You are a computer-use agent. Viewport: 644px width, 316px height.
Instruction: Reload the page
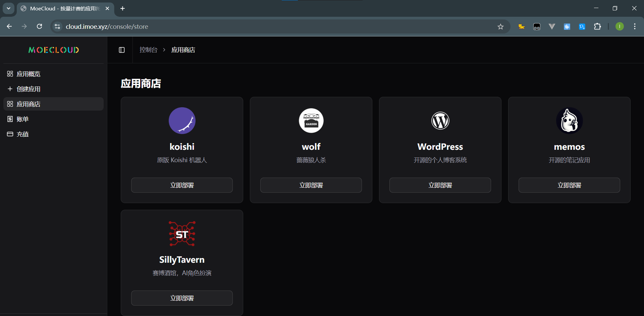click(39, 26)
